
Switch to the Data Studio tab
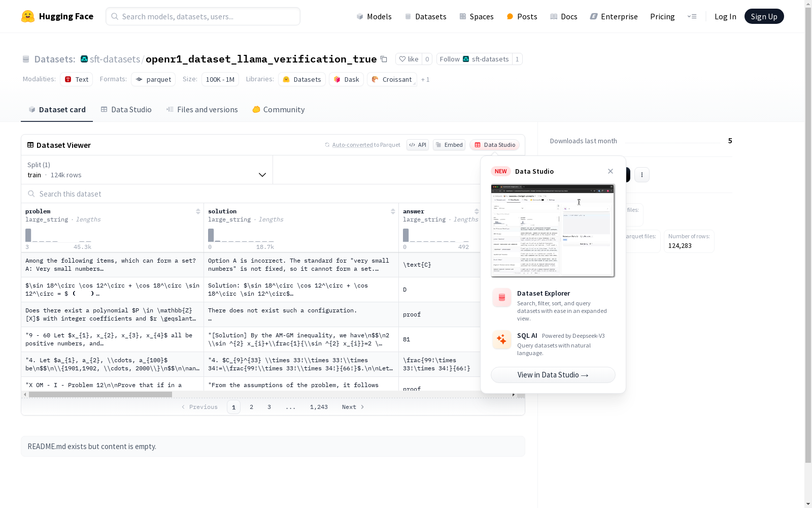(x=126, y=109)
